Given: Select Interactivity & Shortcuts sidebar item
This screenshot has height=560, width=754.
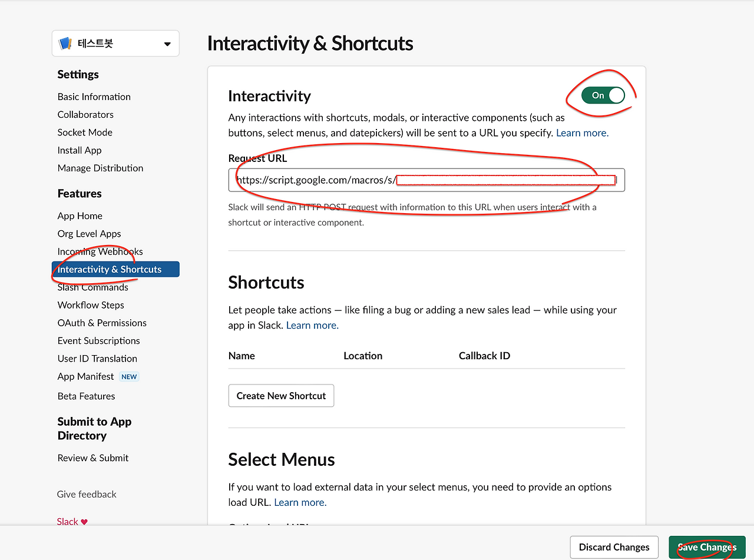Looking at the screenshot, I should pyautogui.click(x=115, y=269).
